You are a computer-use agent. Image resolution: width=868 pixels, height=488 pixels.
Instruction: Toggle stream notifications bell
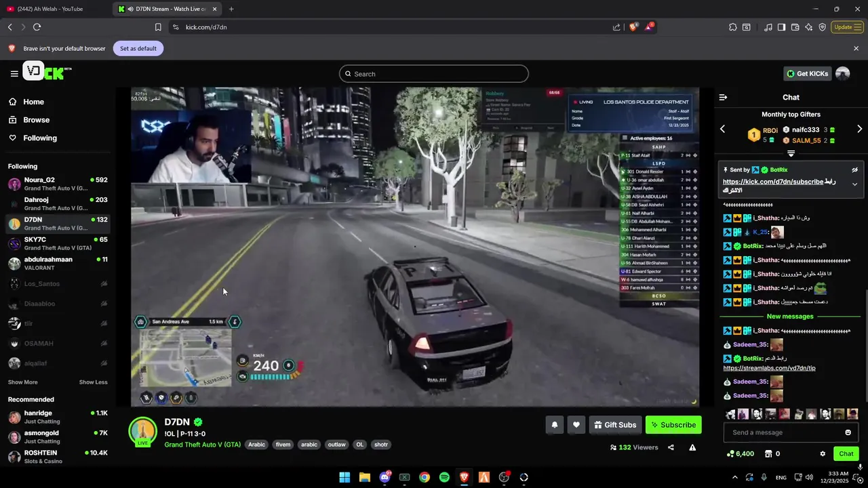pos(555,425)
